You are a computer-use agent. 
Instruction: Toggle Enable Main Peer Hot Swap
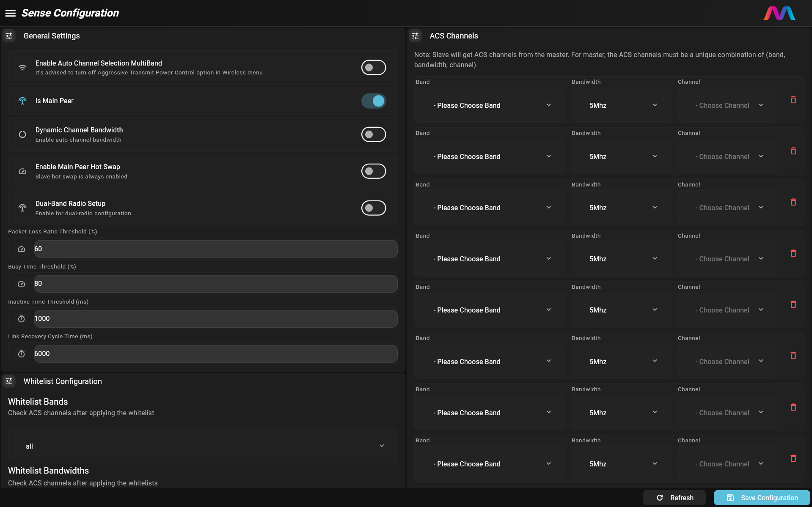tap(374, 171)
